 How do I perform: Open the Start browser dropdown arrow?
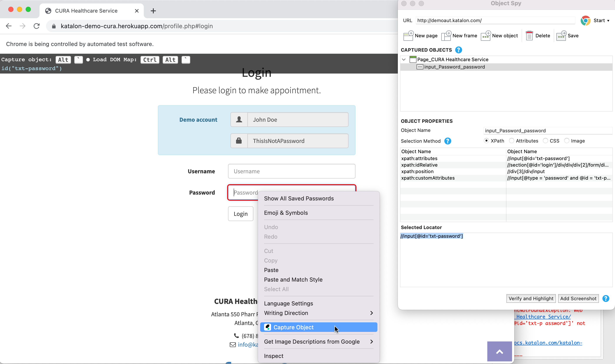(x=608, y=21)
